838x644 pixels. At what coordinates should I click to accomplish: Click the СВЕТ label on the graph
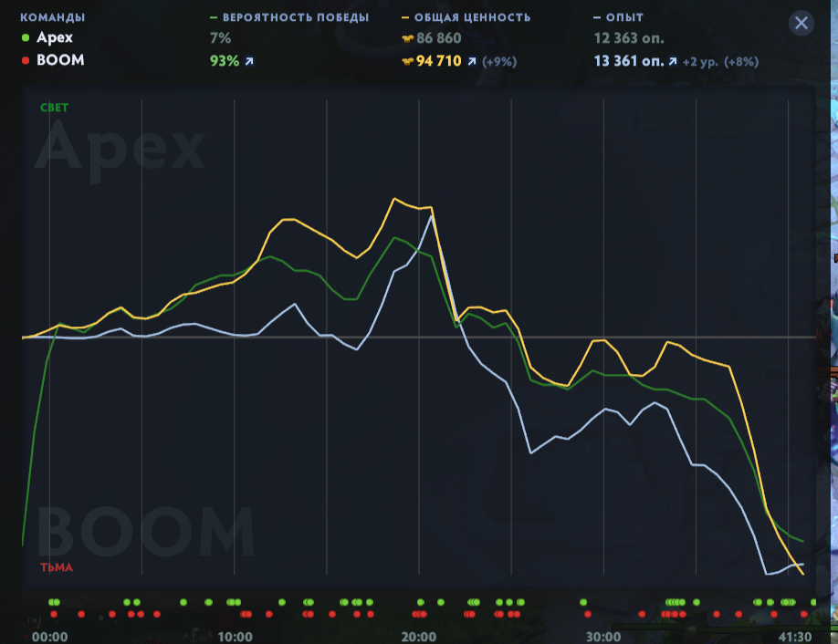pyautogui.click(x=55, y=108)
